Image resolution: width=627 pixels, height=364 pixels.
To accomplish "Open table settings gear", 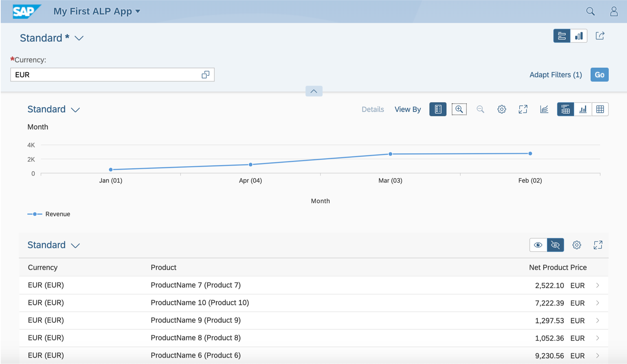I will (577, 245).
